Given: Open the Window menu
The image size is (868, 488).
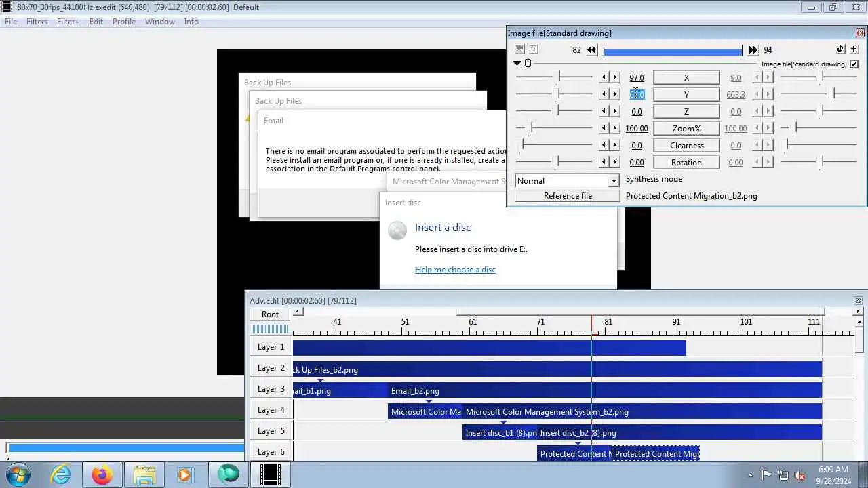Looking at the screenshot, I should pyautogui.click(x=160, y=22).
